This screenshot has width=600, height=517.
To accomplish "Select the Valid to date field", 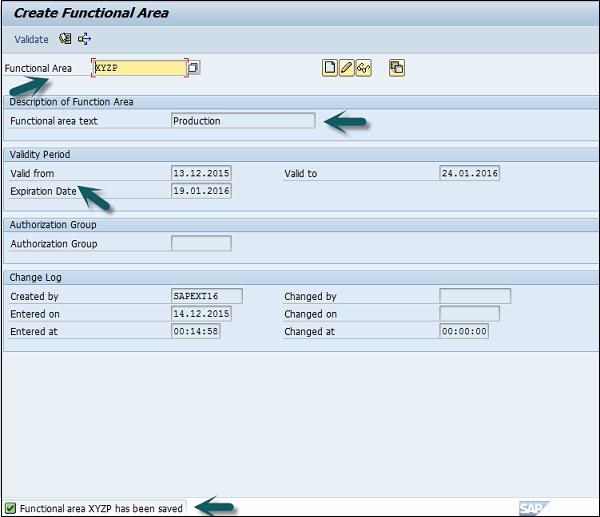I will click(x=469, y=173).
